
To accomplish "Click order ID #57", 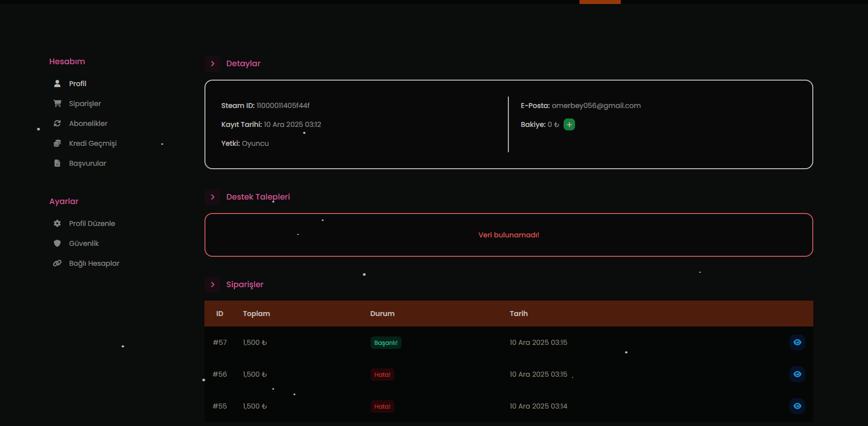I will (x=220, y=342).
